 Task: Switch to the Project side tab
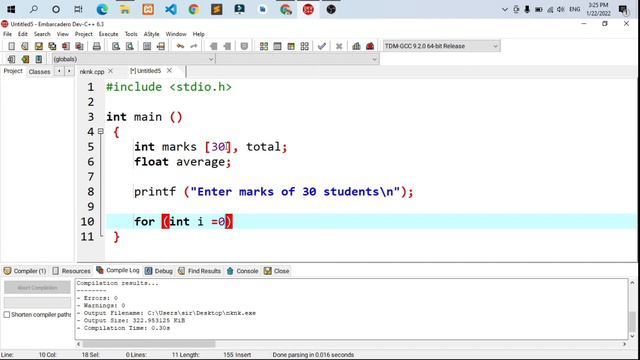(x=13, y=71)
